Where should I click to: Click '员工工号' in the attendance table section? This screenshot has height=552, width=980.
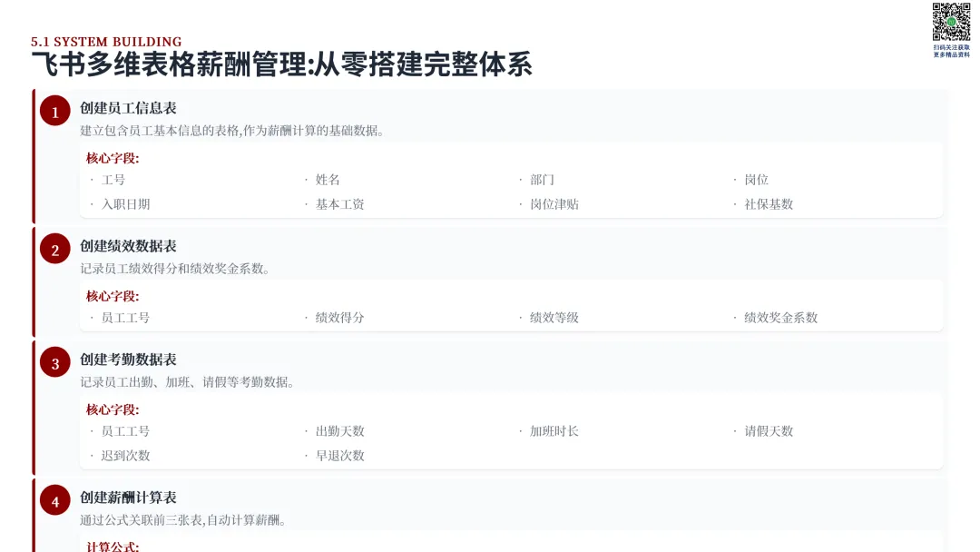point(125,431)
